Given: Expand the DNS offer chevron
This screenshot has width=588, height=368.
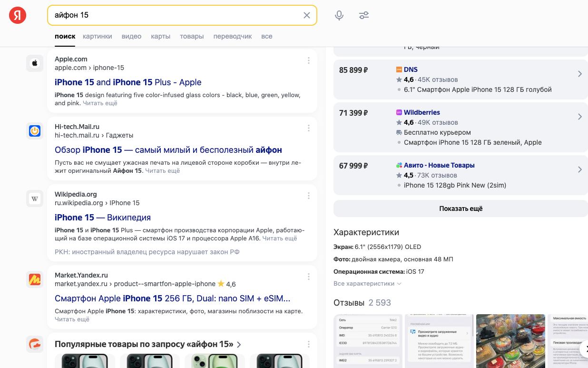Looking at the screenshot, I should (x=579, y=74).
